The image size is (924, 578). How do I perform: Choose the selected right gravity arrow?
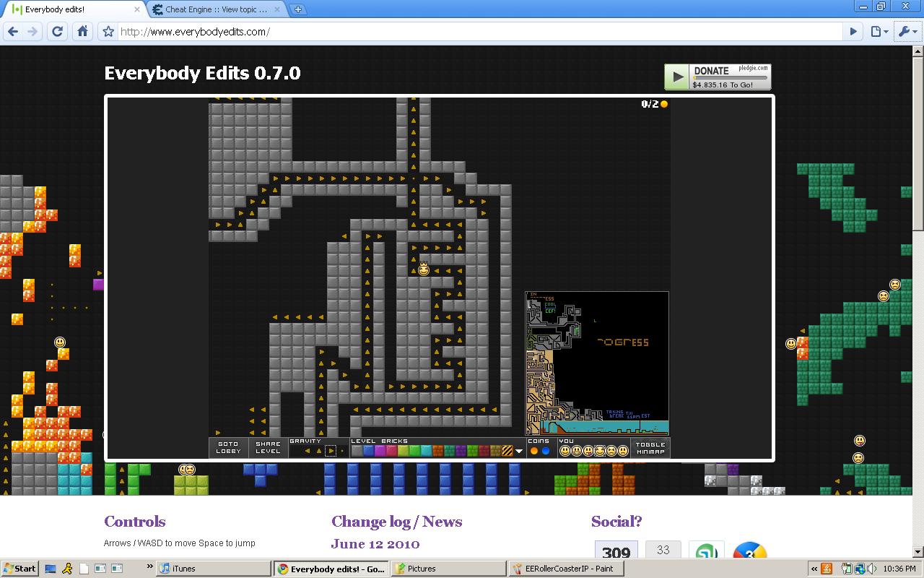point(331,451)
